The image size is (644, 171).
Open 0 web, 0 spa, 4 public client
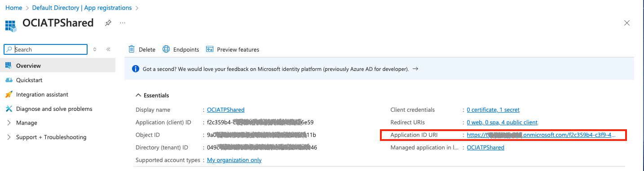click(502, 123)
